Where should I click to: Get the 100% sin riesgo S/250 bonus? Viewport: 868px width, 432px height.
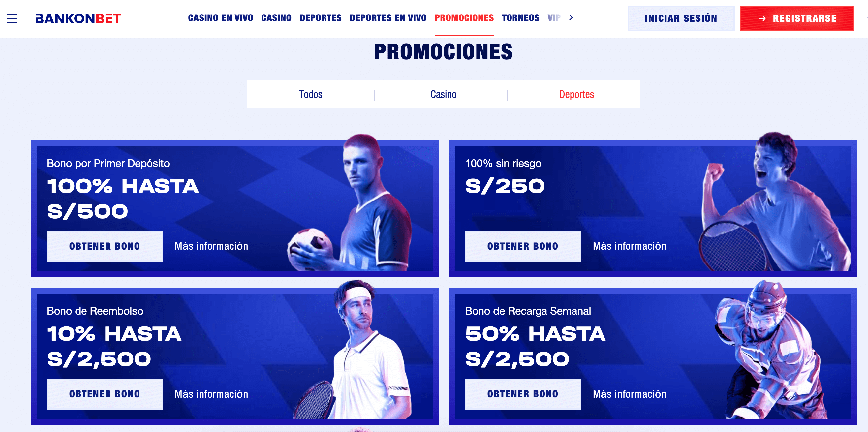point(523,246)
